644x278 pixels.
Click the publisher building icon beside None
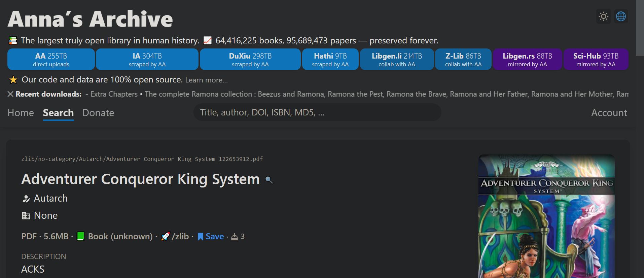pyautogui.click(x=26, y=216)
